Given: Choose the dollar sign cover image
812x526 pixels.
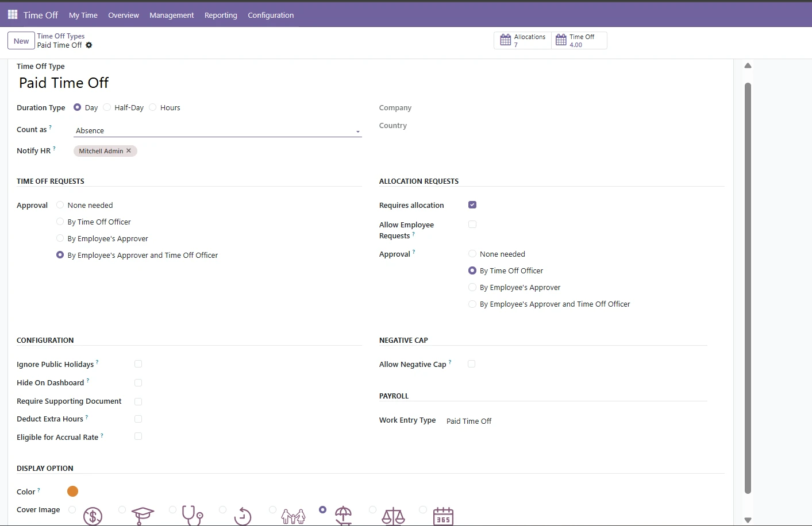Looking at the screenshot, I should click(x=93, y=516).
